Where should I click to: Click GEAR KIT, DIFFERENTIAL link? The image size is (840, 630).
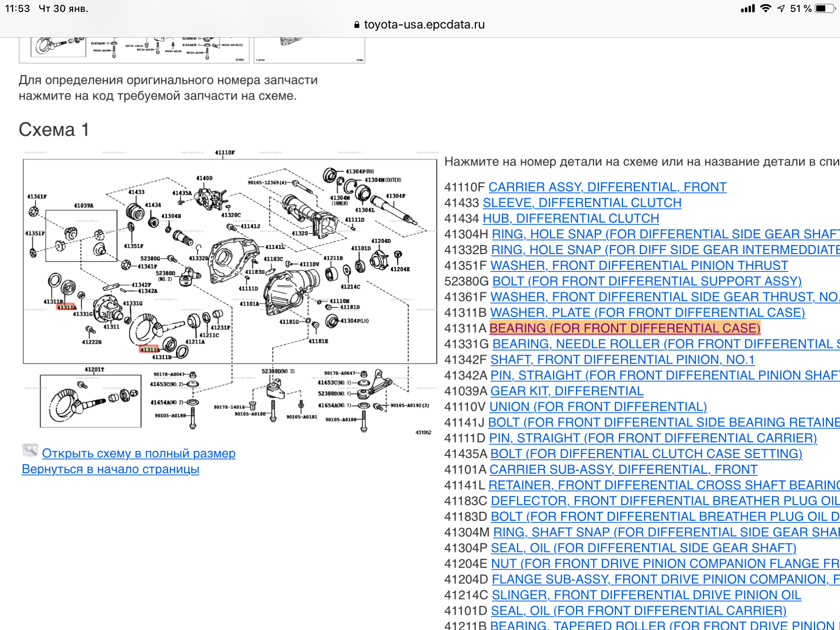tap(567, 391)
